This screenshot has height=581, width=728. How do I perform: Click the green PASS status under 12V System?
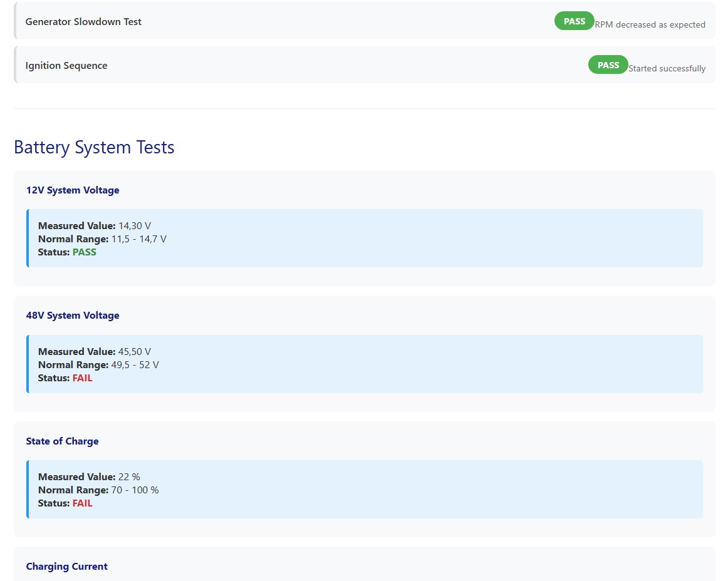(85, 252)
